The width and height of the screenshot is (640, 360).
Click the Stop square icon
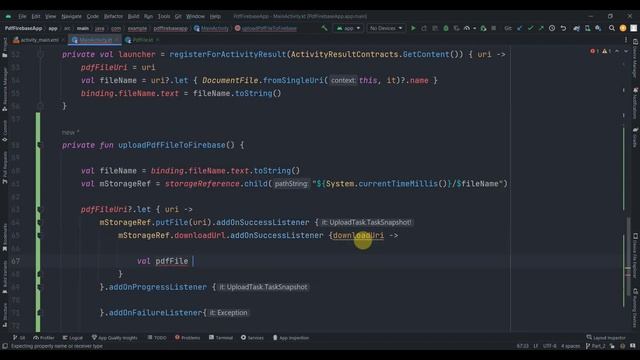[x=494, y=28]
